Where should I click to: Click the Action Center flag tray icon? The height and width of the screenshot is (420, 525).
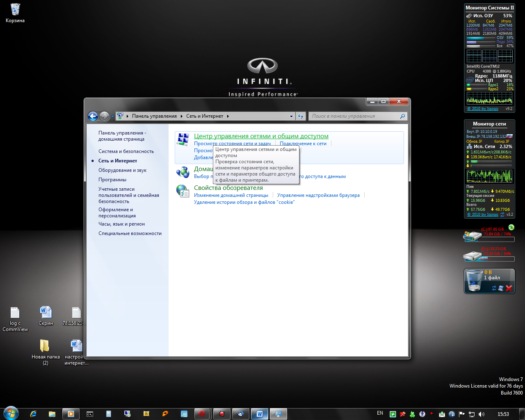(462, 414)
